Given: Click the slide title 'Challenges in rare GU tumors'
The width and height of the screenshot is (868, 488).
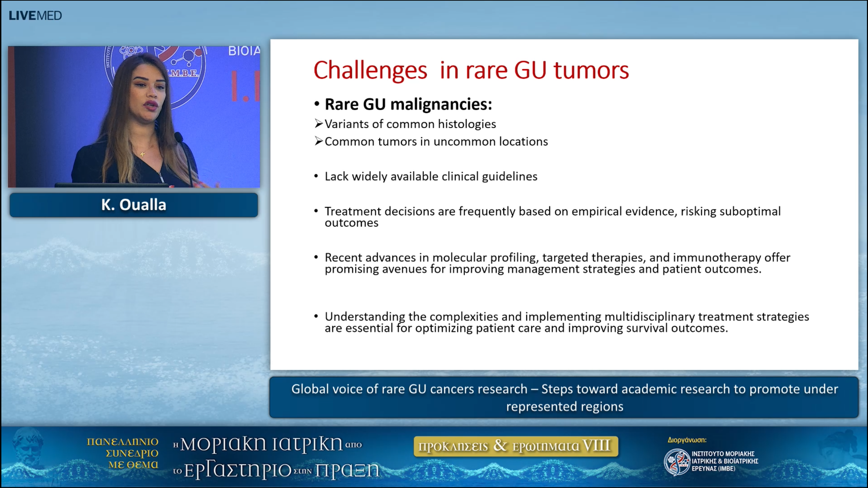Looking at the screenshot, I should (x=471, y=70).
